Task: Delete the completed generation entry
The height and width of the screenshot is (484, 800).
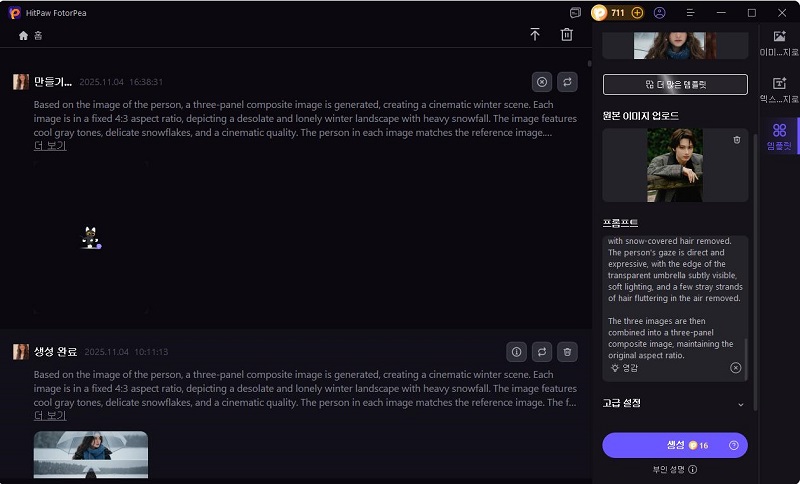Action: [568, 352]
